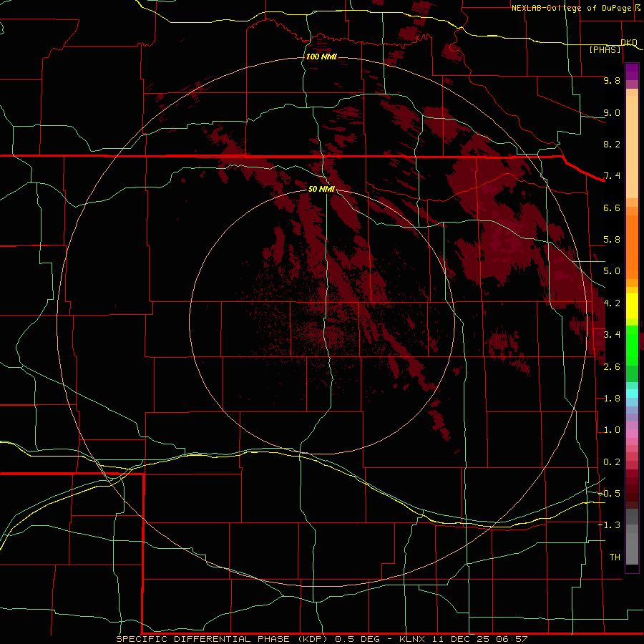Click the 100 NMI range ring label
644x644 pixels.
coord(321,57)
